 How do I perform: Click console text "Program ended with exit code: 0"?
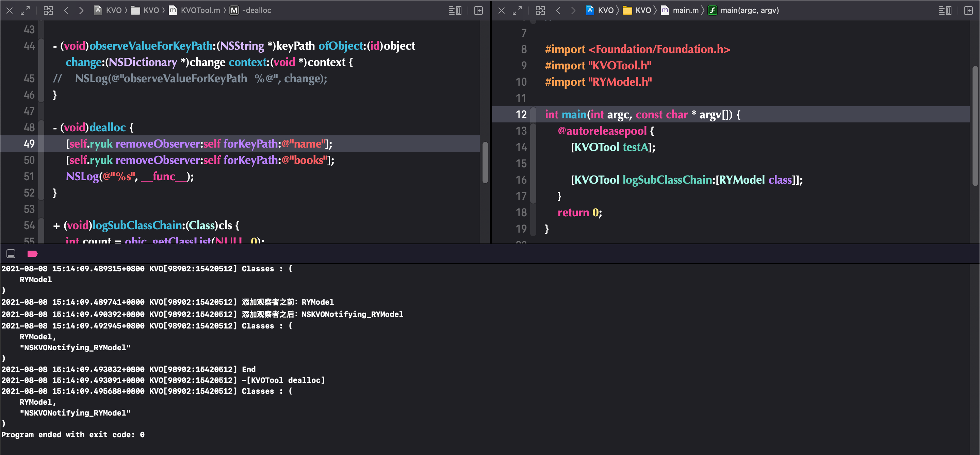click(x=73, y=435)
